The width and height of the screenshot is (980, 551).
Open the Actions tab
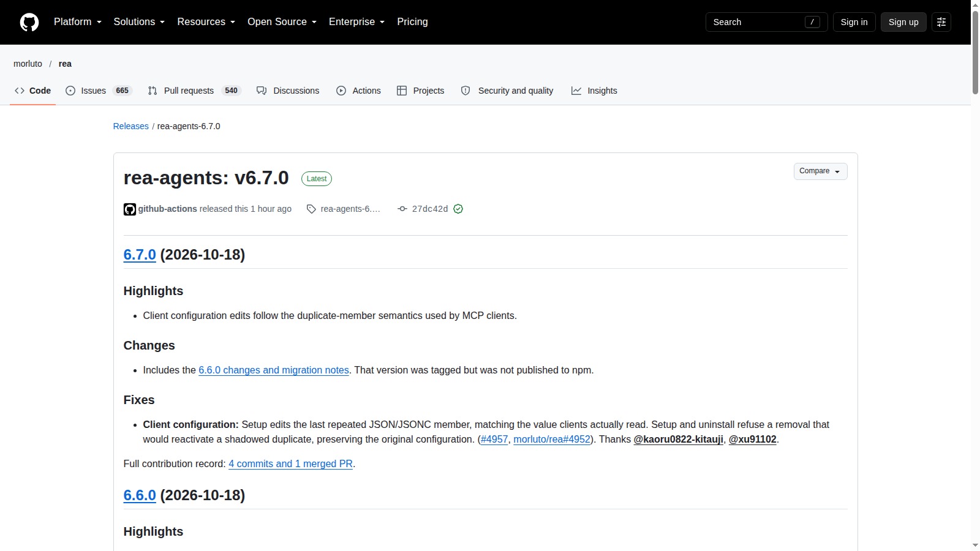tap(358, 91)
